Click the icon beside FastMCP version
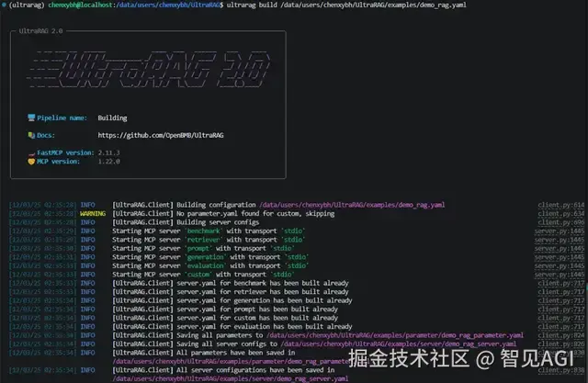 (31, 152)
